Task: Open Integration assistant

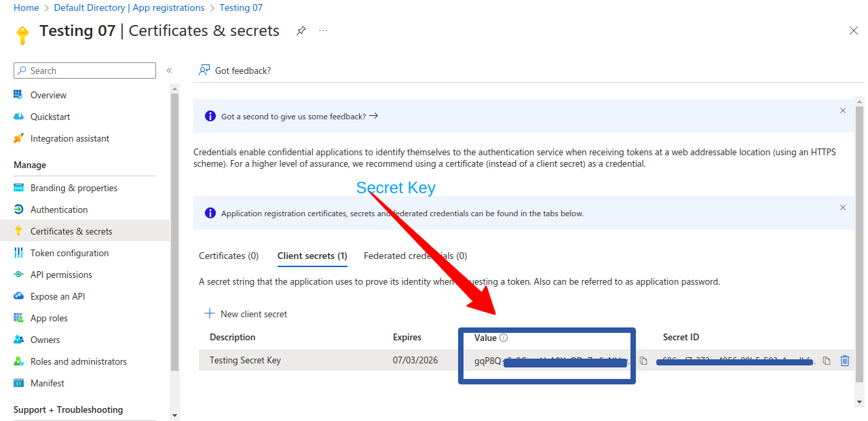Action: tap(71, 138)
